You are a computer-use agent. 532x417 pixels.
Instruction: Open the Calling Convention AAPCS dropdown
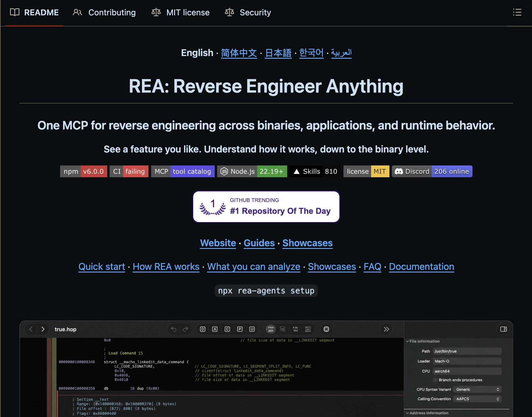(x=477, y=399)
